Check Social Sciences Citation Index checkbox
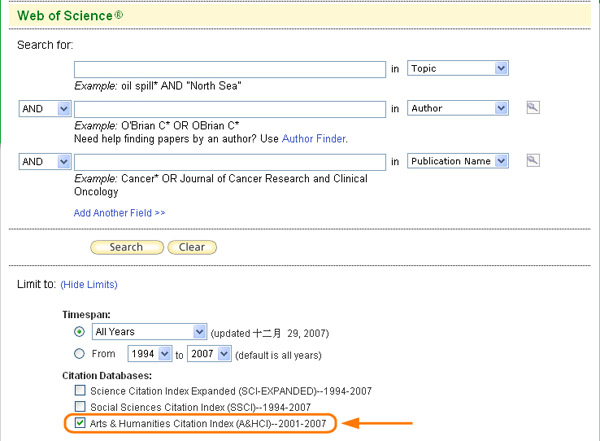 point(80,406)
